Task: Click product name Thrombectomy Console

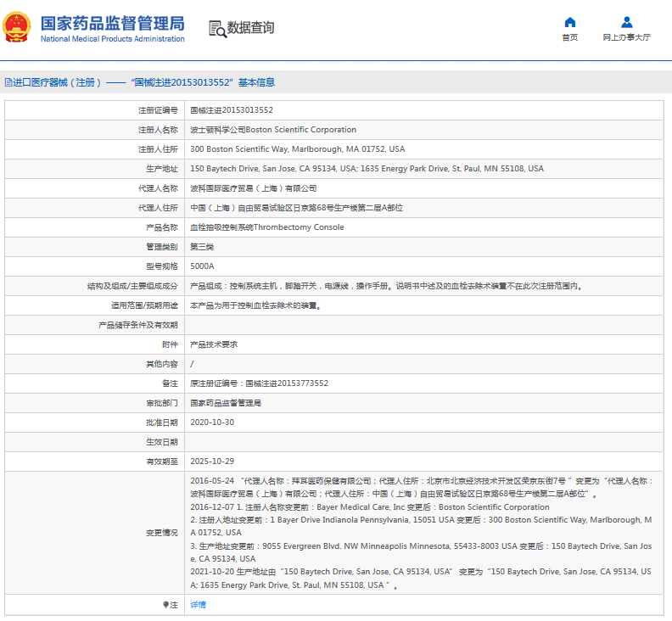Action: pyautogui.click(x=267, y=227)
